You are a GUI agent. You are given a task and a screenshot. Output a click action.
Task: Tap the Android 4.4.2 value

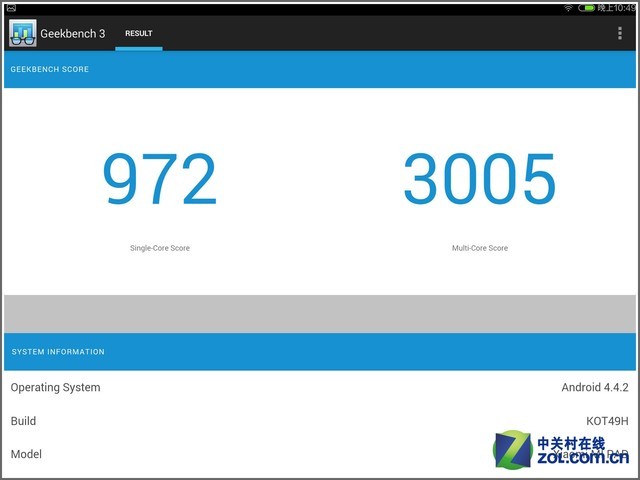596,388
